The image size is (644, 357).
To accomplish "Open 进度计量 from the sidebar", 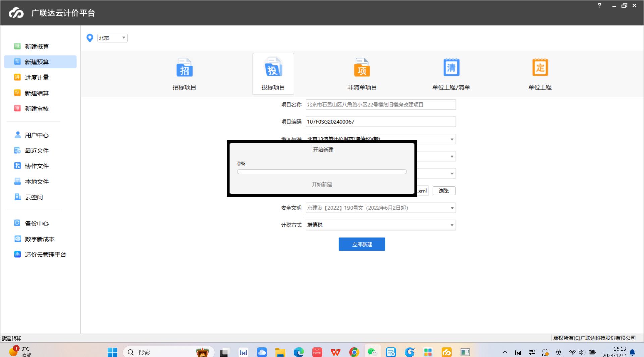I will 40,77.
